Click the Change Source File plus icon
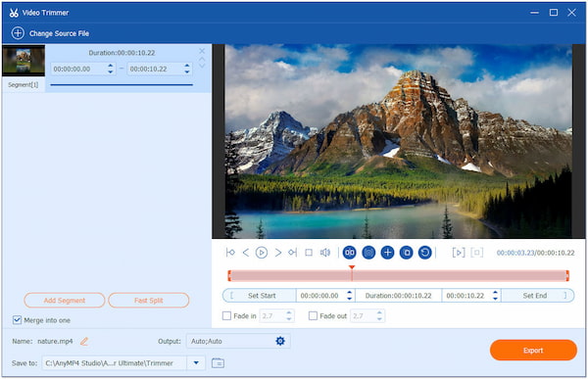 [18, 33]
